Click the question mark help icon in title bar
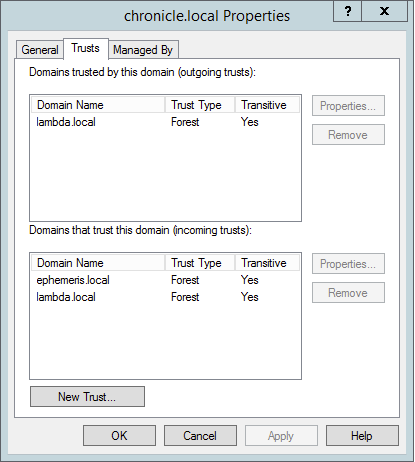 348,12
